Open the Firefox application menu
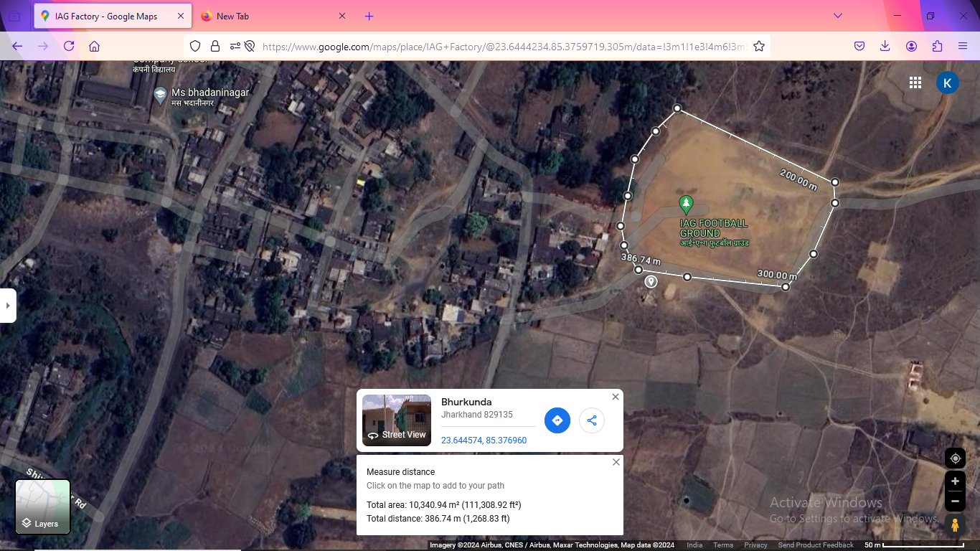 (963, 46)
